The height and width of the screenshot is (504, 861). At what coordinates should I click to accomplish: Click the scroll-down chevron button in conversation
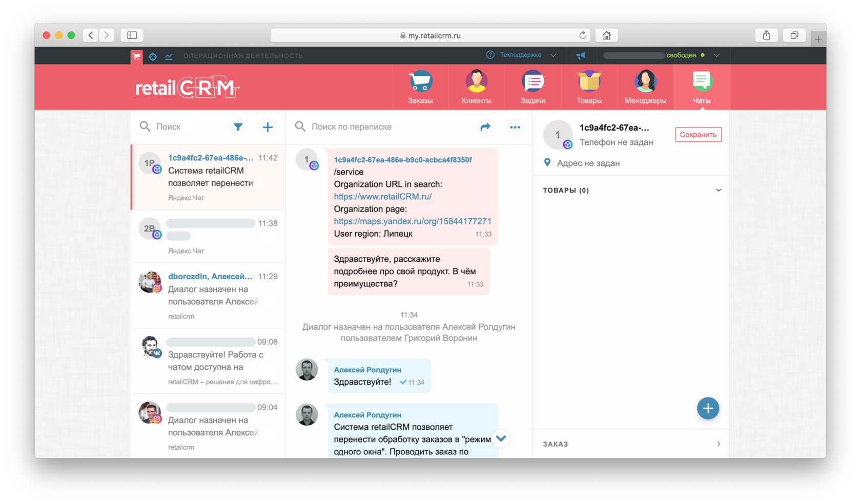tap(501, 438)
